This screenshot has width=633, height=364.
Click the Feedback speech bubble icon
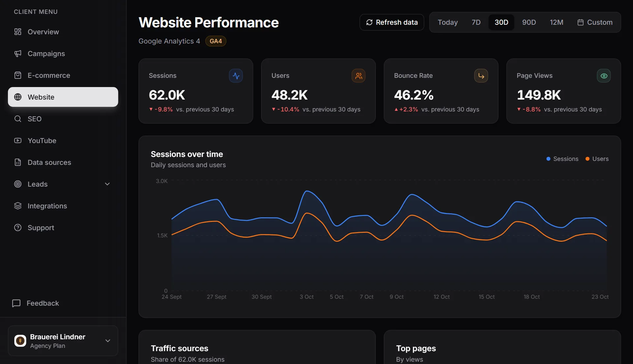pyautogui.click(x=16, y=303)
